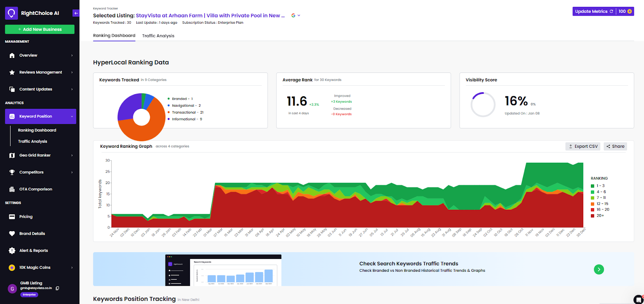Expand the 10K Magic Coins chevron

tap(72, 267)
